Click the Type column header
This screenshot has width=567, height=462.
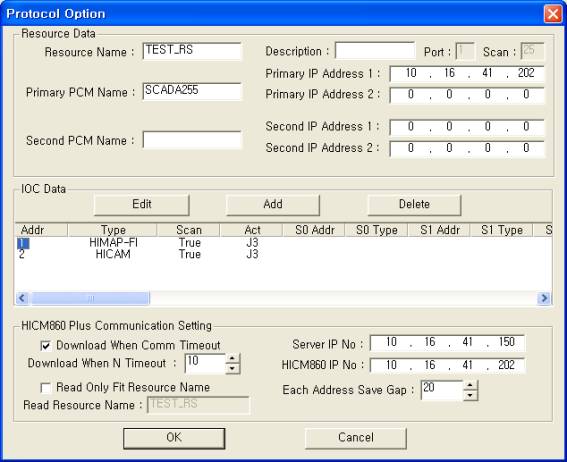tap(112, 230)
